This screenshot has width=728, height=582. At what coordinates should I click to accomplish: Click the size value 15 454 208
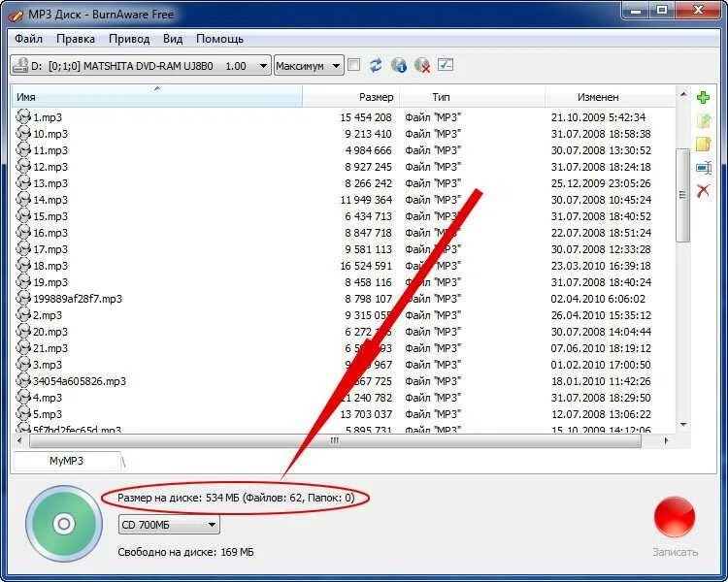(x=366, y=117)
